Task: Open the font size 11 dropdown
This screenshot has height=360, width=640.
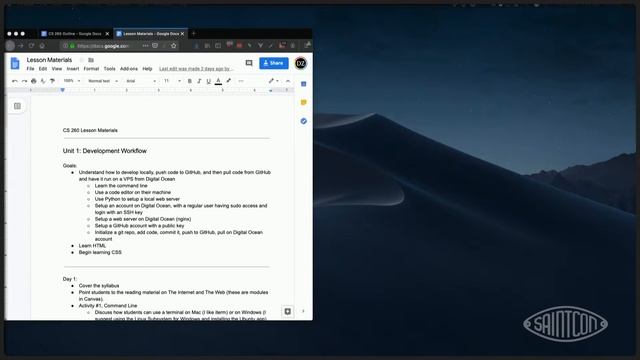Action: pyautogui.click(x=172, y=81)
